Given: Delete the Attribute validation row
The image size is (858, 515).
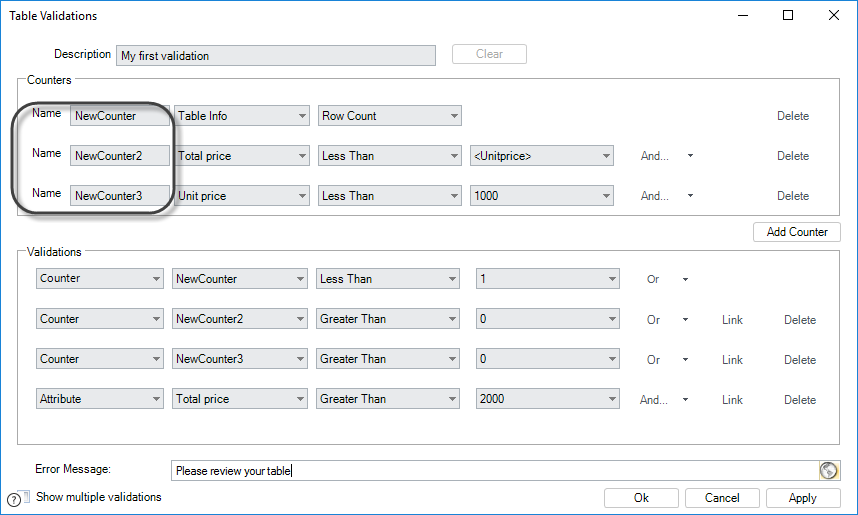Looking at the screenshot, I should tap(800, 400).
